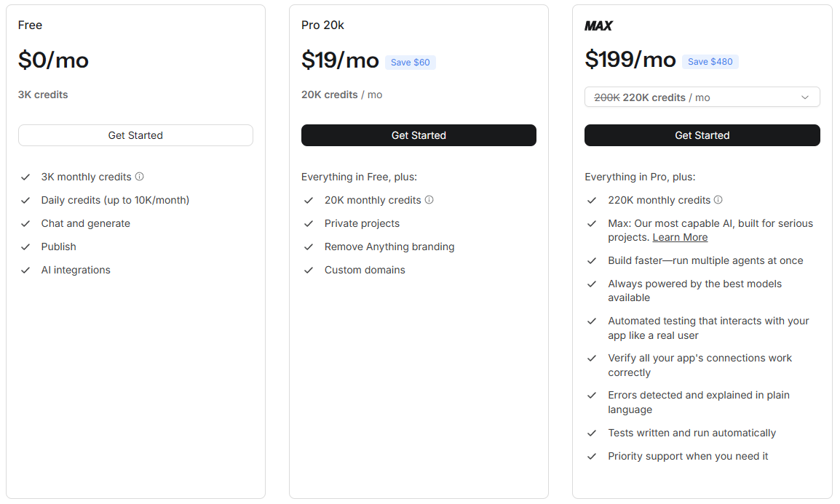Click Get Started on the Pro 20k plan

tap(419, 135)
